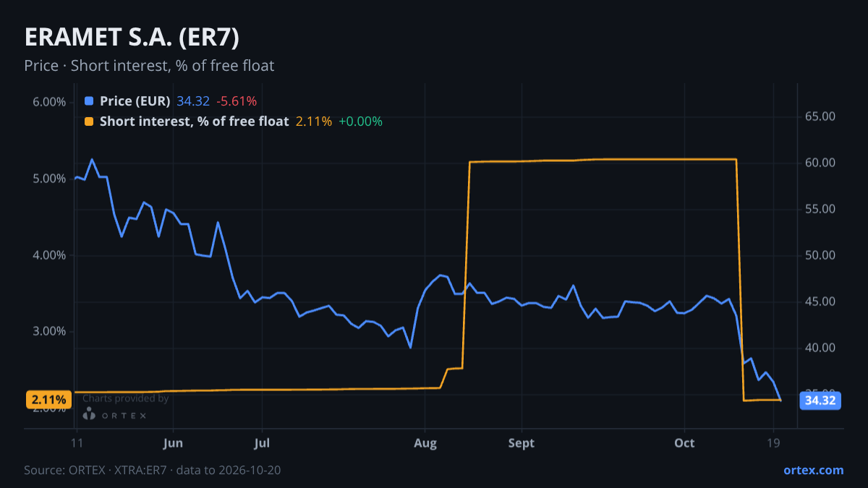
Task: Click the 19 date label on axis
Action: coord(773,442)
